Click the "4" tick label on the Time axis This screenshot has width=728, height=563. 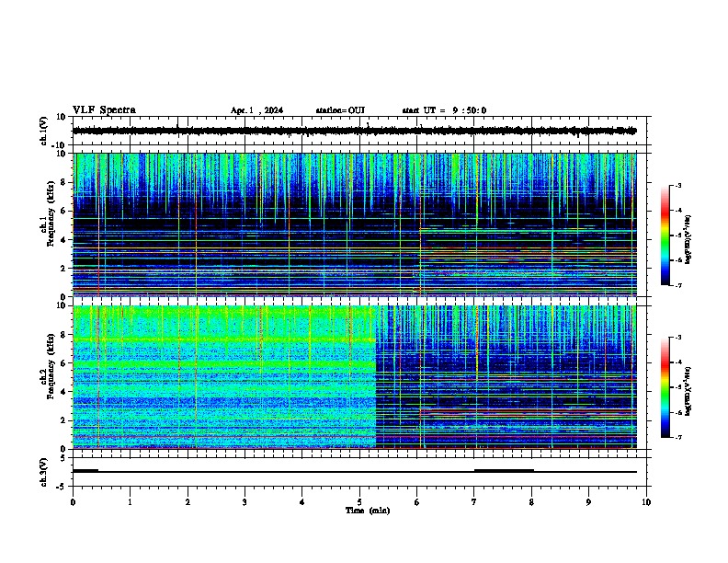coord(302,502)
